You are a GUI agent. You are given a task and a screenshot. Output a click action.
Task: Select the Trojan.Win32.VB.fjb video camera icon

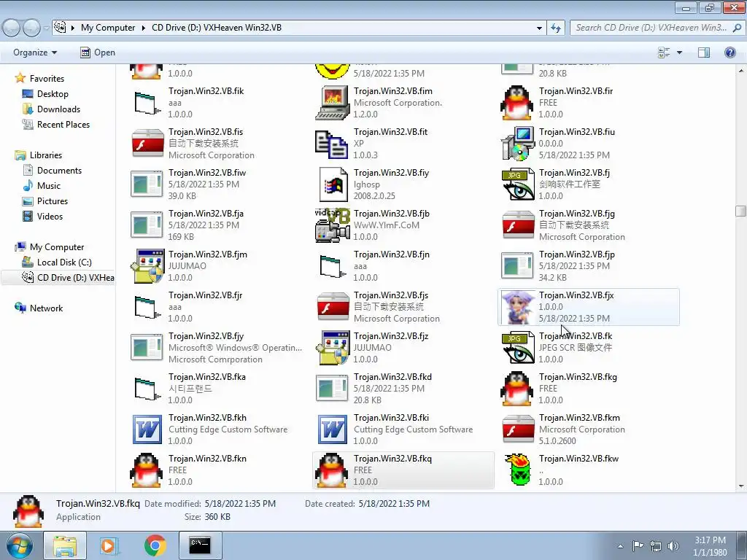tap(332, 225)
